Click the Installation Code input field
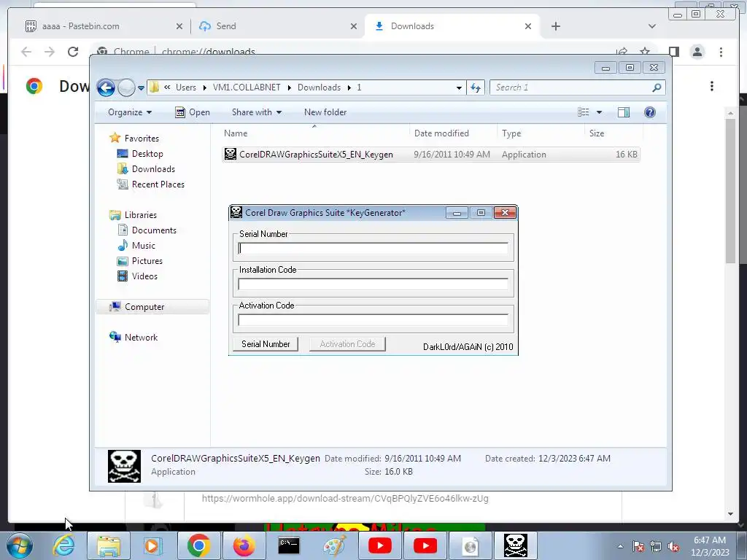This screenshot has width=747, height=560. click(x=373, y=284)
